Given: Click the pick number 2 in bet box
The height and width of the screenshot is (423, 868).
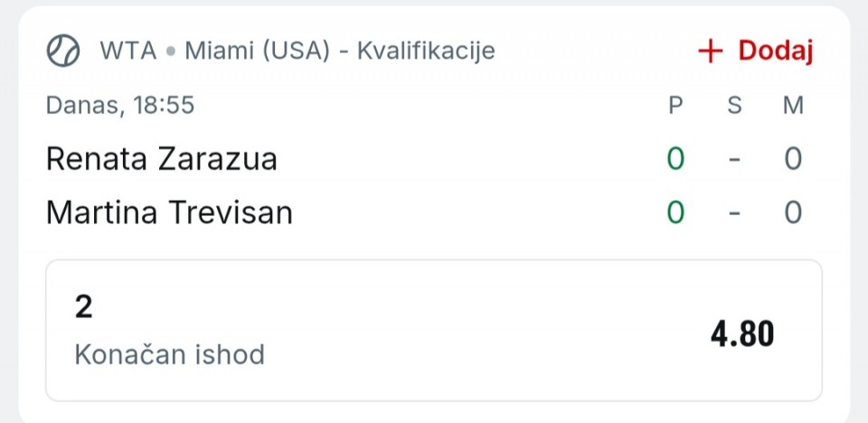Looking at the screenshot, I should (x=84, y=307).
